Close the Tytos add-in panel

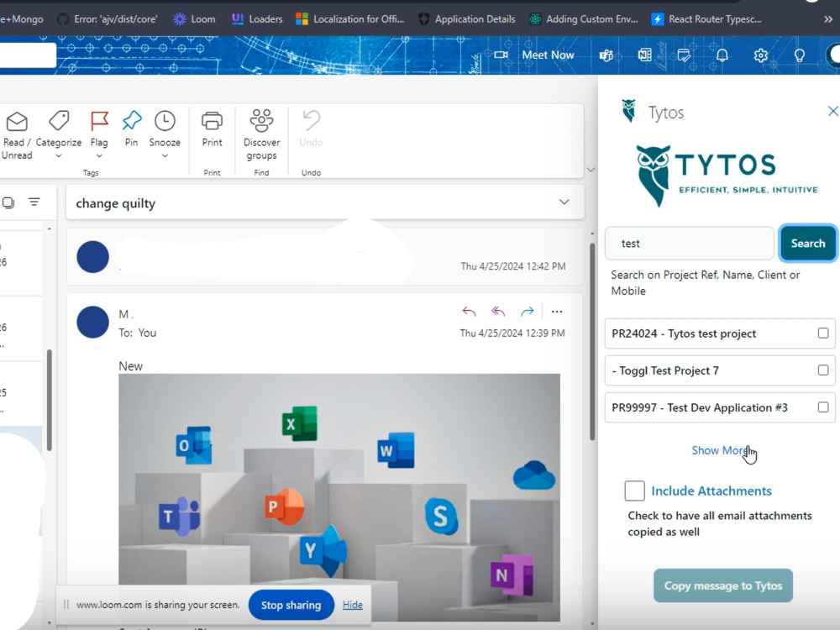point(832,111)
